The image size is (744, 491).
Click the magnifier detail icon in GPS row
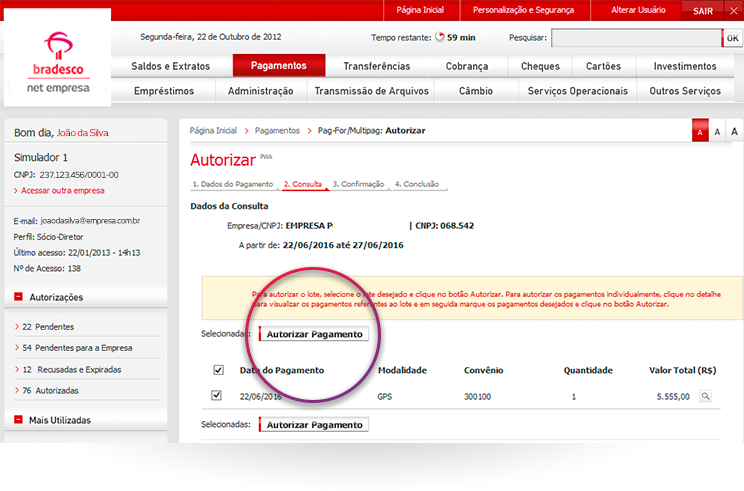click(x=705, y=397)
